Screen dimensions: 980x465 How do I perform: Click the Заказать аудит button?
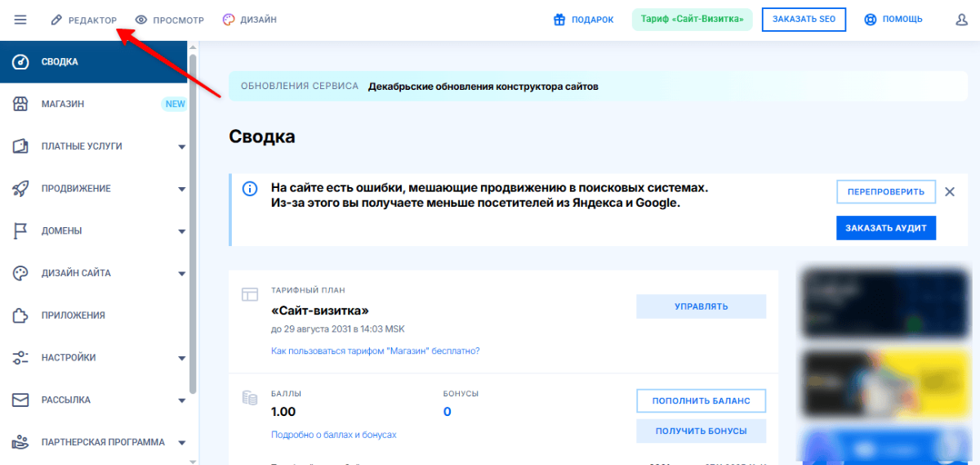click(x=886, y=228)
